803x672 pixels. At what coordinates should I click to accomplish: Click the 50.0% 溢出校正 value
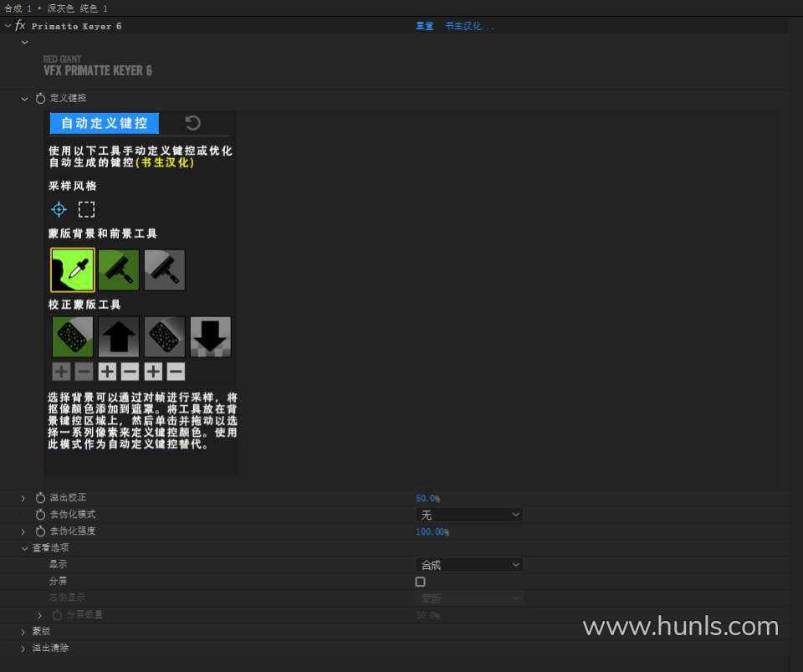427,499
